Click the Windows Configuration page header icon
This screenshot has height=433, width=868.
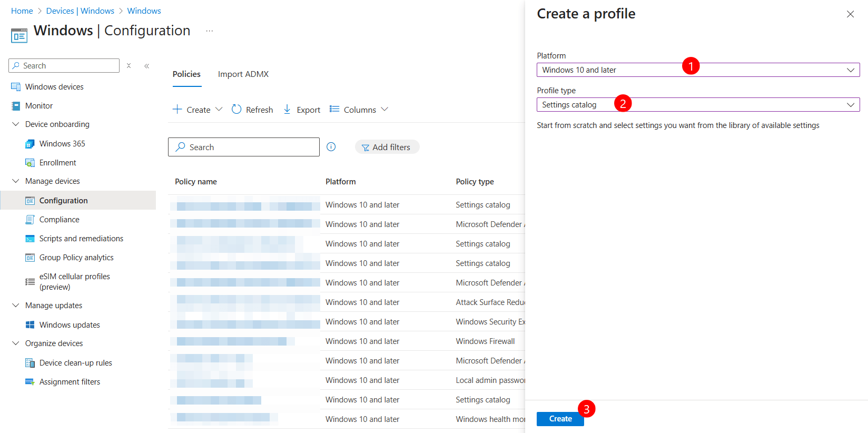[x=19, y=36]
